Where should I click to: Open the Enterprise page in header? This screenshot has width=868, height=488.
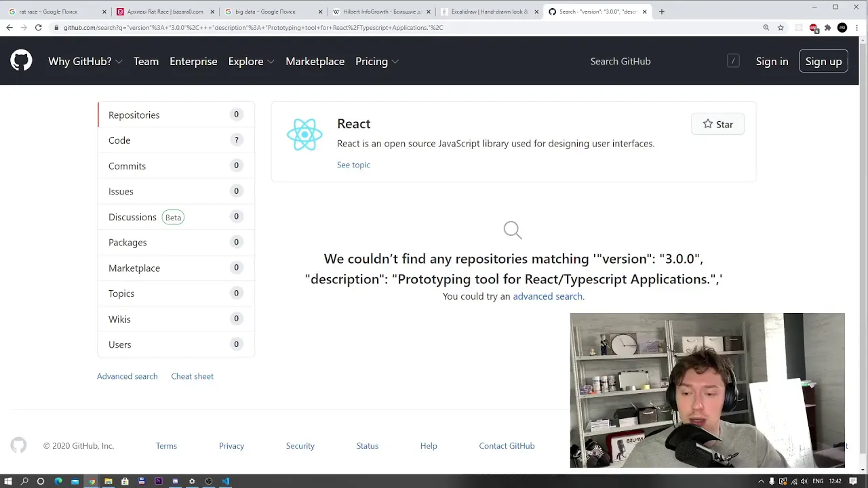click(x=193, y=61)
